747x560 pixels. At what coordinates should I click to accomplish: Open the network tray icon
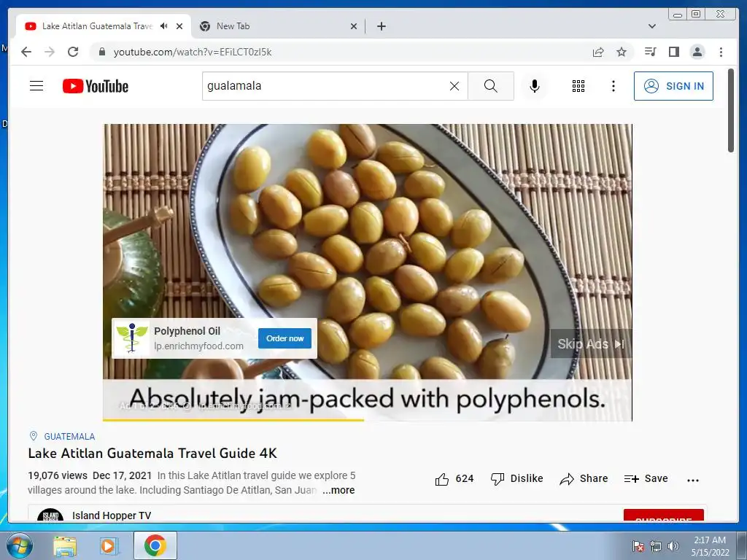pyautogui.click(x=656, y=546)
